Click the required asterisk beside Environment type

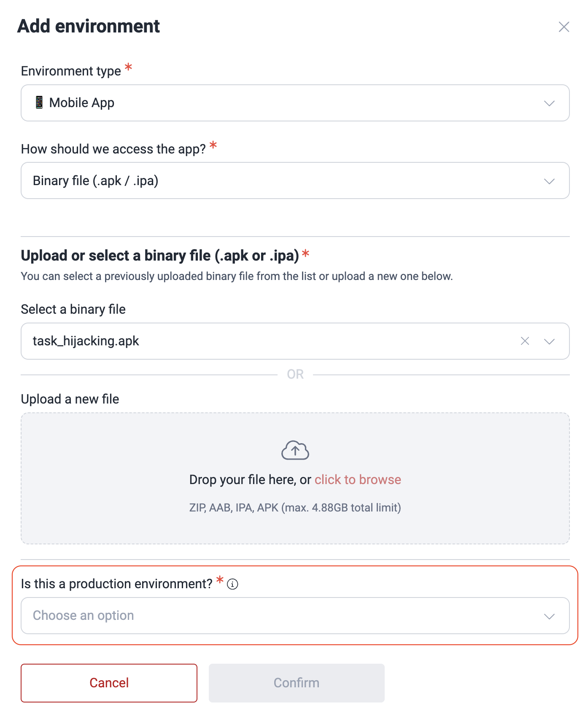pos(128,67)
